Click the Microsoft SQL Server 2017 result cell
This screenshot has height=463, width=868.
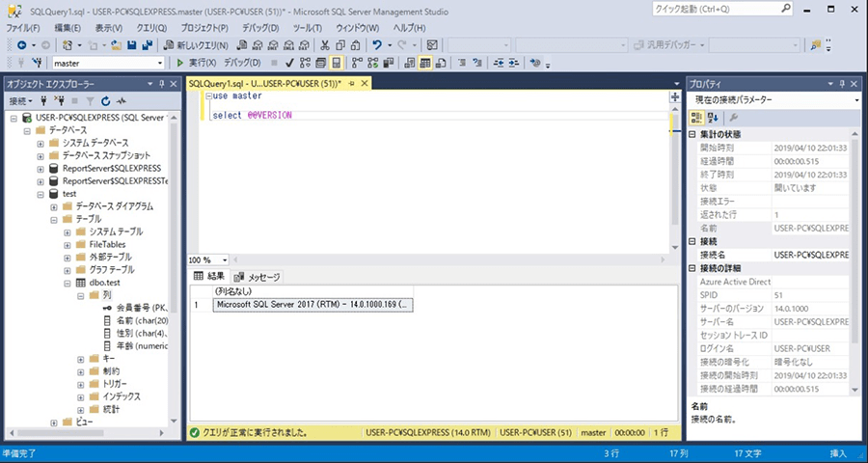pos(312,305)
